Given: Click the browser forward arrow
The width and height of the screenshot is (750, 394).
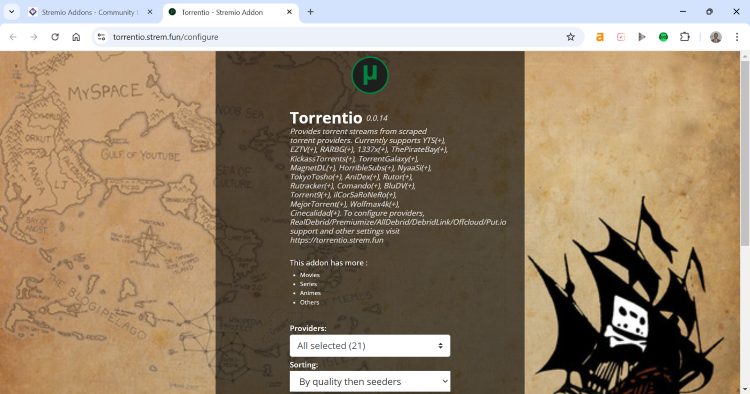Looking at the screenshot, I should pos(33,37).
